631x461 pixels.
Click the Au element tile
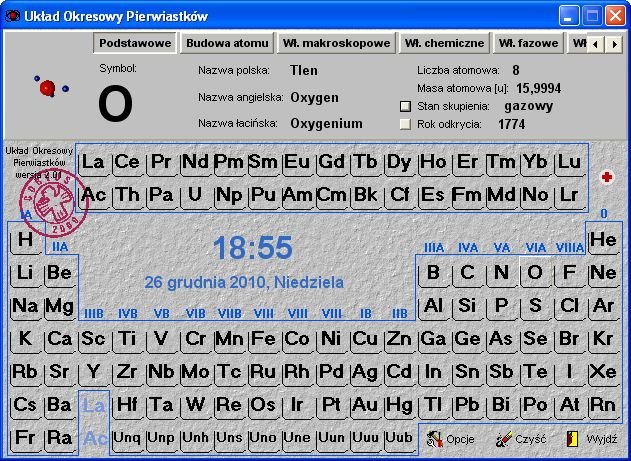[x=365, y=405]
